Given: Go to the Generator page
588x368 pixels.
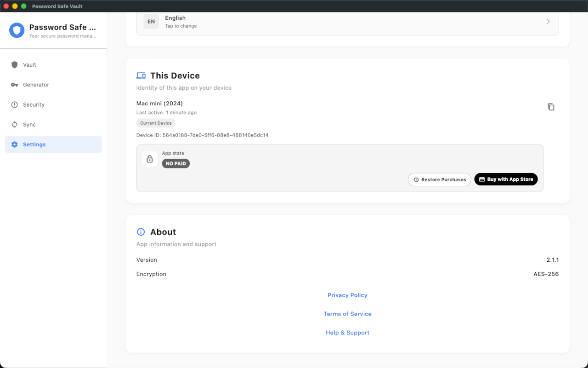Looking at the screenshot, I should pyautogui.click(x=53, y=85).
